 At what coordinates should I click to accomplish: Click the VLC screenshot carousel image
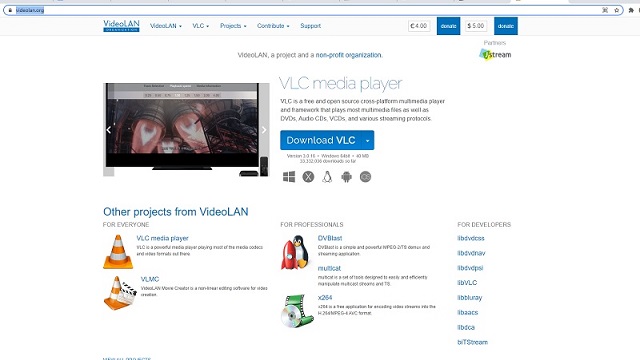[x=186, y=129]
